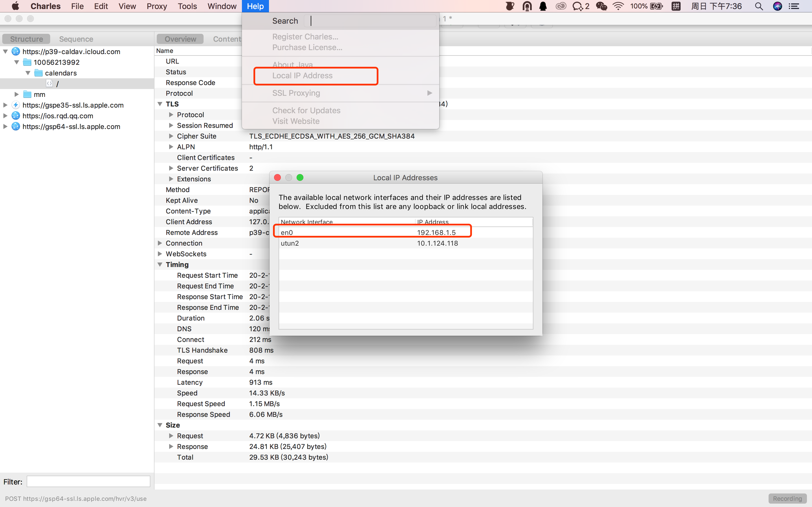The image size is (812, 507).
Task: Open Spotlight search magnifier in menu bar
Action: pyautogui.click(x=759, y=6)
